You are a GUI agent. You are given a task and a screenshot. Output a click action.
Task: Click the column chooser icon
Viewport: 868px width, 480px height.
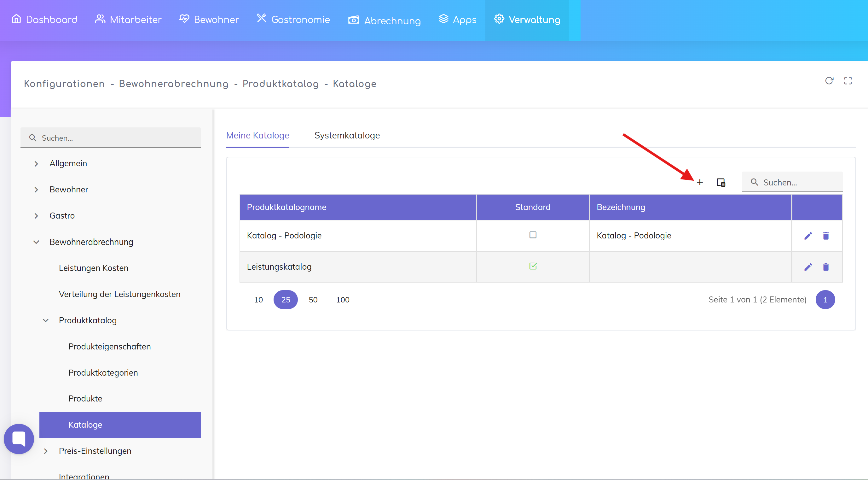[x=721, y=182]
